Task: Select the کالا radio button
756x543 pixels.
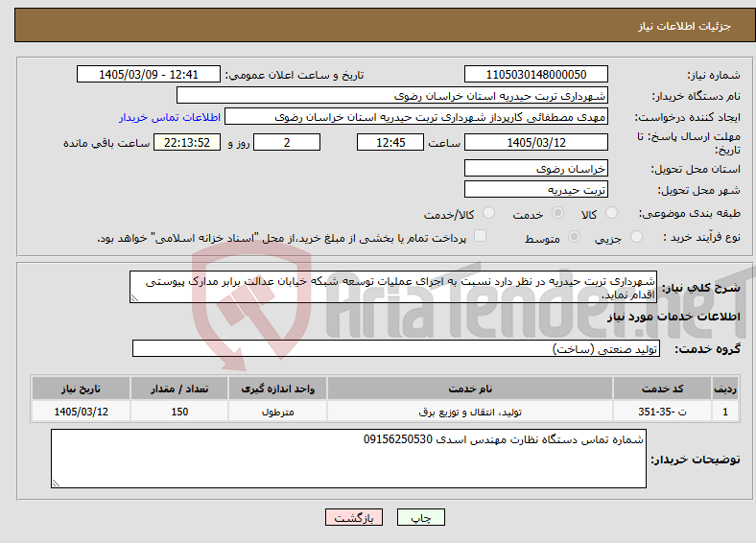Action: point(611,213)
